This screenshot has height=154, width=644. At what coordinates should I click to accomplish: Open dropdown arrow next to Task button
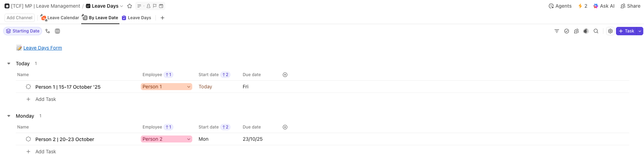(x=640, y=31)
